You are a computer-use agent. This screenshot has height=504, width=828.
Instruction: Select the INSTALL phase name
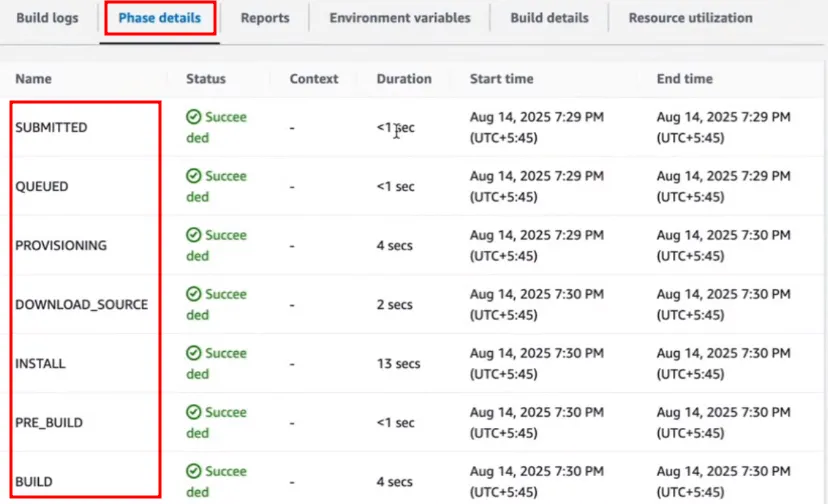tap(40, 364)
